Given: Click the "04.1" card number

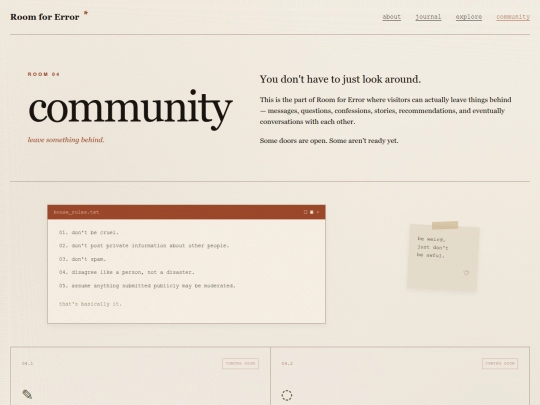Looking at the screenshot, I should pyautogui.click(x=28, y=363).
